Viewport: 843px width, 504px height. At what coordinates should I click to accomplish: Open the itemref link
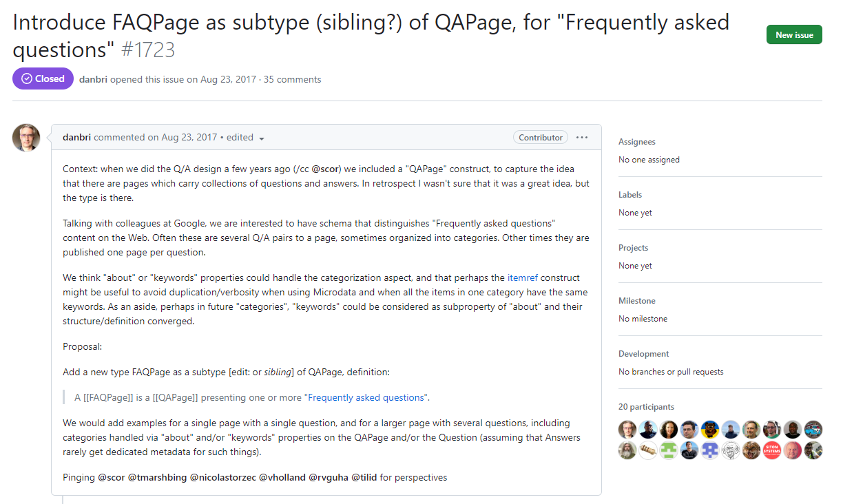pos(523,278)
